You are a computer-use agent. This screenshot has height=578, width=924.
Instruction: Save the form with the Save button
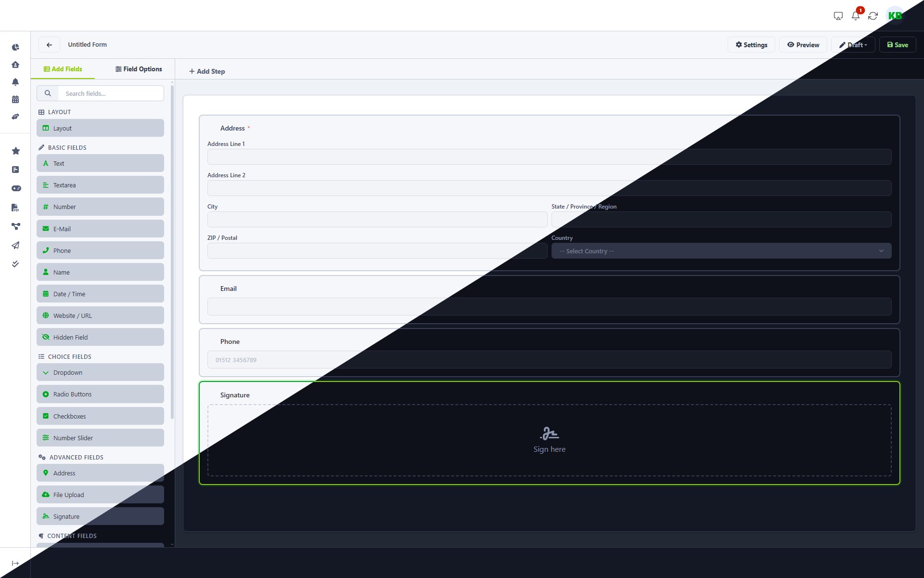[x=897, y=44]
